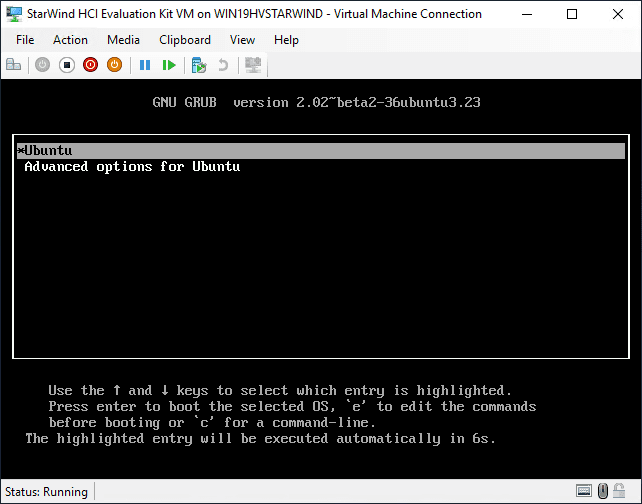
Task: Open the View menu
Action: pyautogui.click(x=242, y=40)
